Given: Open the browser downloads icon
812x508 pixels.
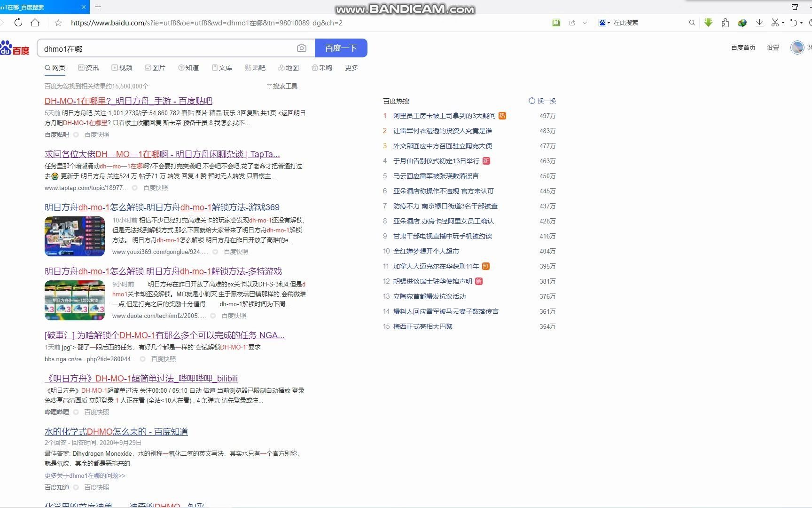Looking at the screenshot, I should 759,23.
